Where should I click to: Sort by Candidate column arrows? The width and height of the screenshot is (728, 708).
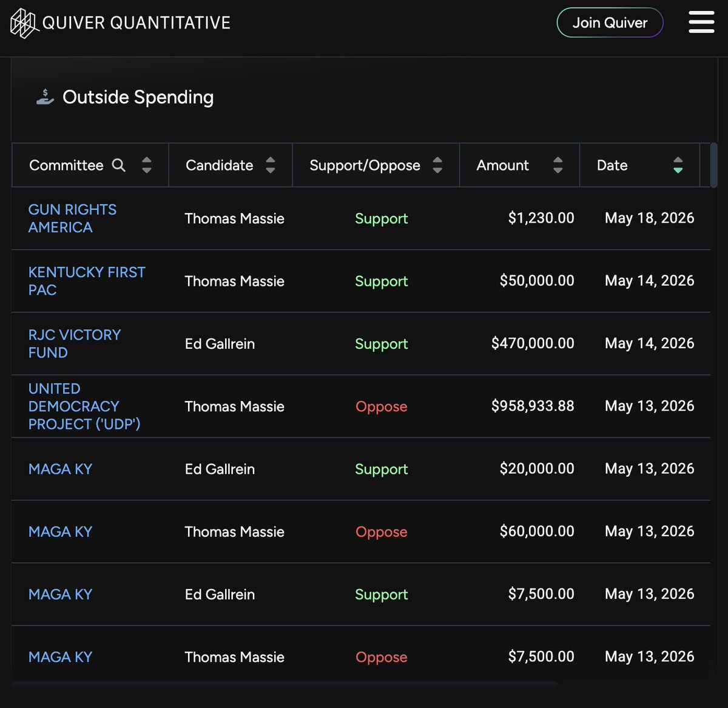(x=271, y=165)
